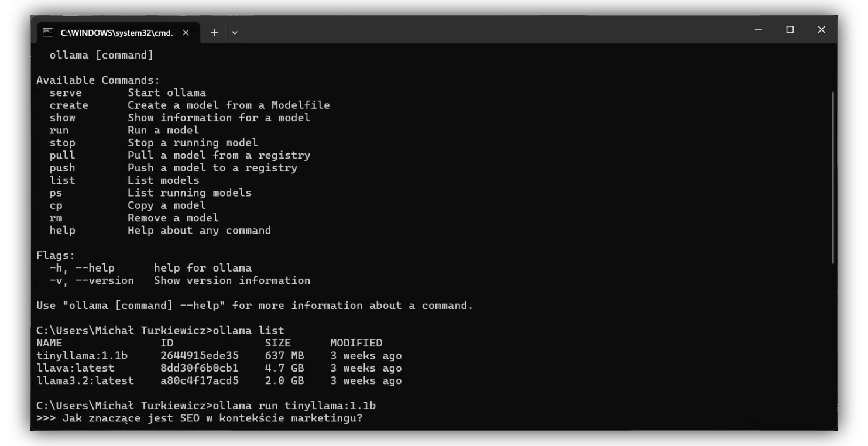868x446 pixels.
Task: Click the 'Use "ollama [command] --help"' line
Action: (255, 306)
